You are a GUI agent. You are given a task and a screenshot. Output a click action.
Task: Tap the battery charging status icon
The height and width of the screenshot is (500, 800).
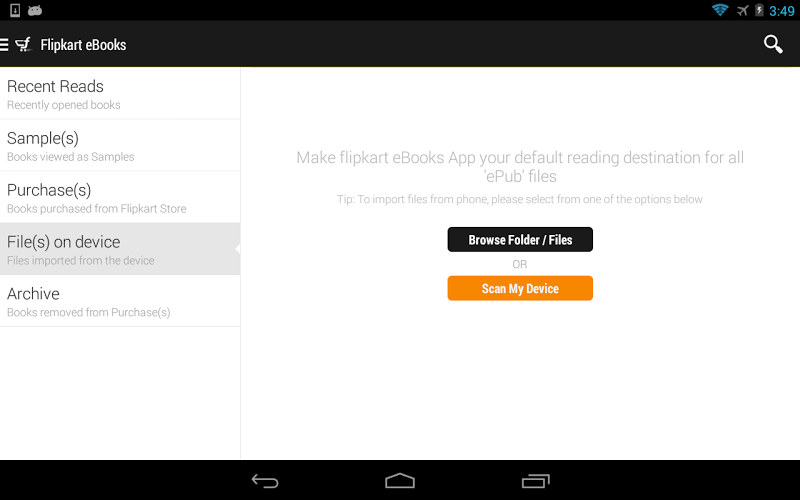pos(759,10)
